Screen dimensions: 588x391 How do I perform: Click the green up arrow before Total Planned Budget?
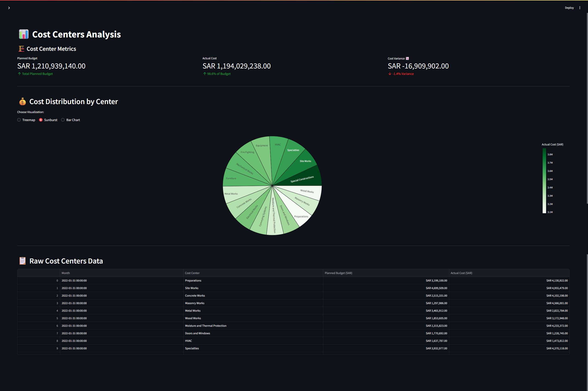pos(19,74)
